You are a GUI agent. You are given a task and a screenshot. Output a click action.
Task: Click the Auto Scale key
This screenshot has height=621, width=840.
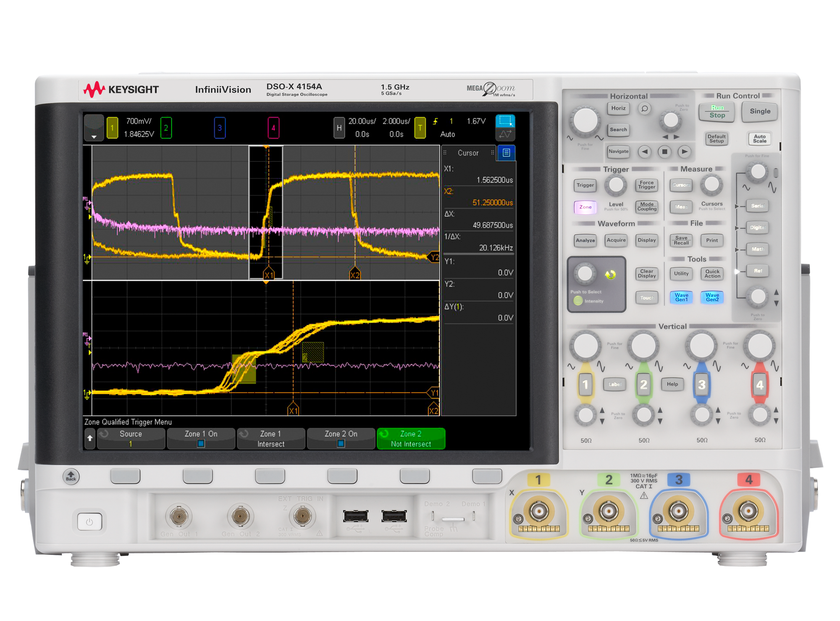759,139
